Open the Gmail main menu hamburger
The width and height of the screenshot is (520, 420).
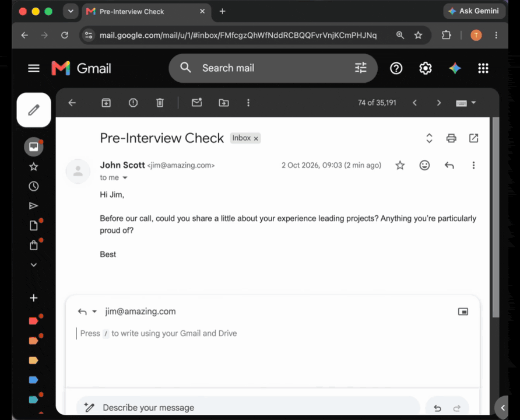pos(33,68)
